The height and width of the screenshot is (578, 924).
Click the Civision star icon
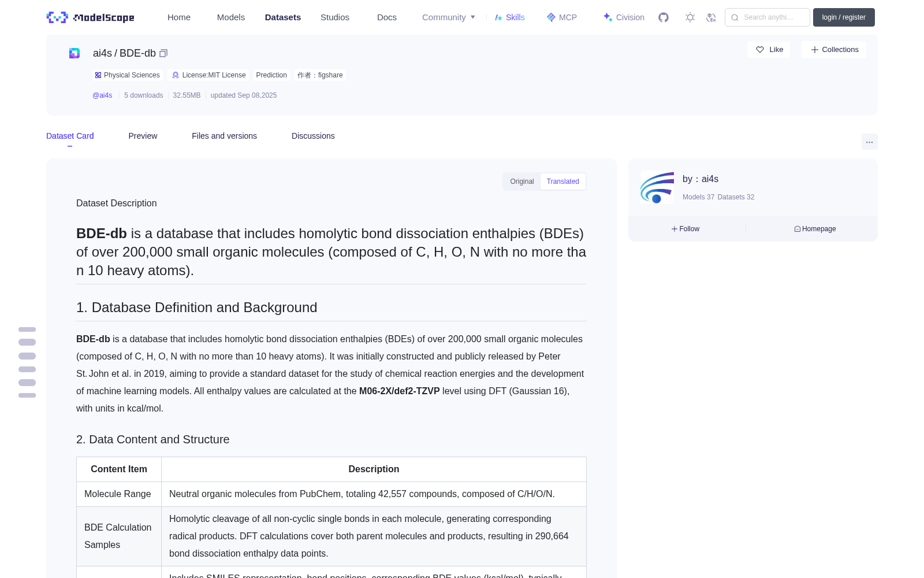tap(608, 17)
